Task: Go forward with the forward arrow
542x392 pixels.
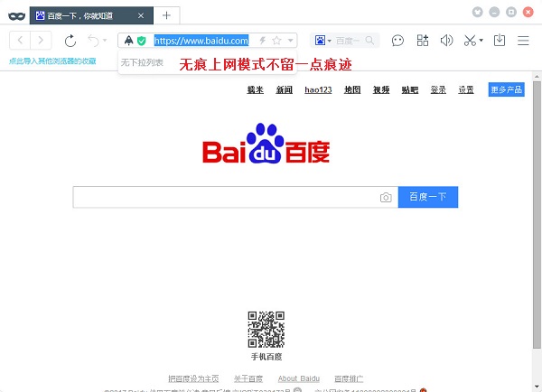Action: coord(41,41)
